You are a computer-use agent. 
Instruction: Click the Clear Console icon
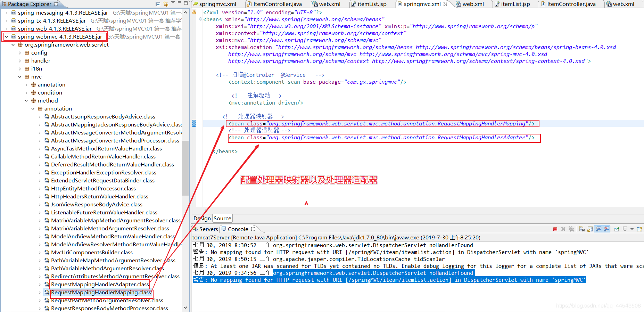tap(582, 229)
